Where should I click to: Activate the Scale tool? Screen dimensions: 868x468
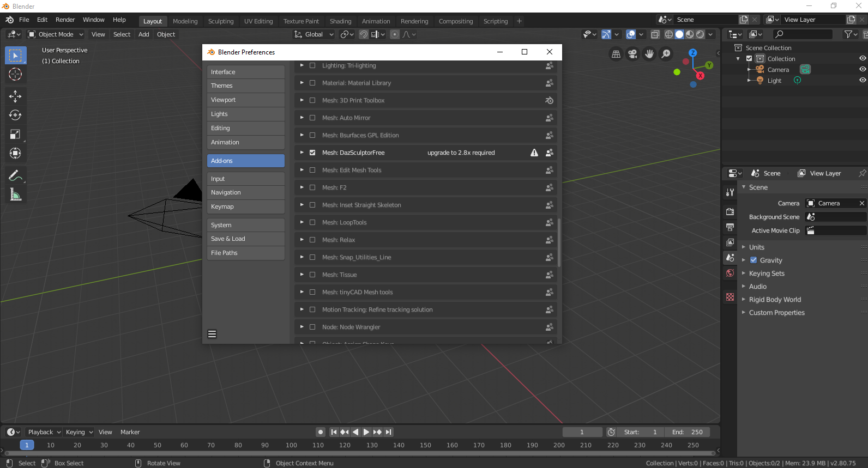pos(15,134)
